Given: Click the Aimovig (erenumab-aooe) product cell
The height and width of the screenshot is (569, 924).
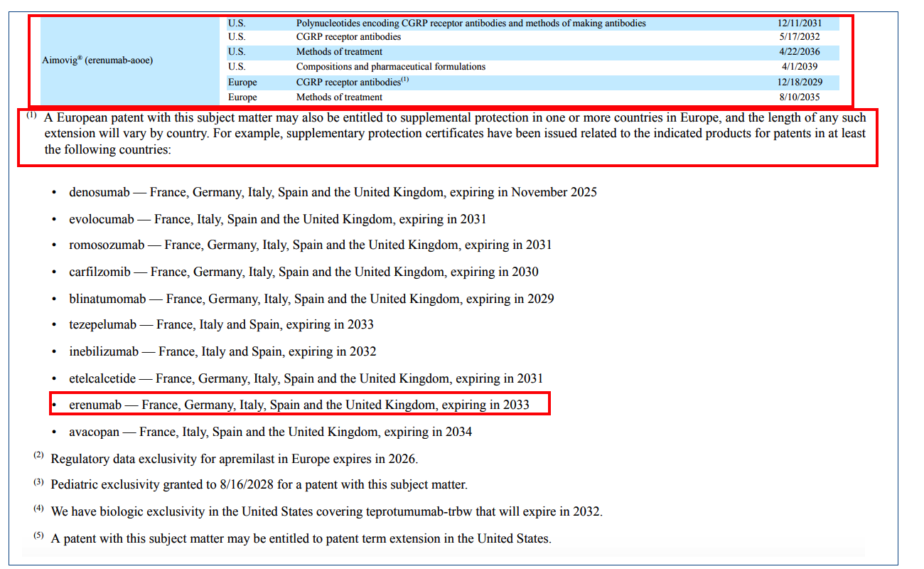Looking at the screenshot, I should point(97,60).
